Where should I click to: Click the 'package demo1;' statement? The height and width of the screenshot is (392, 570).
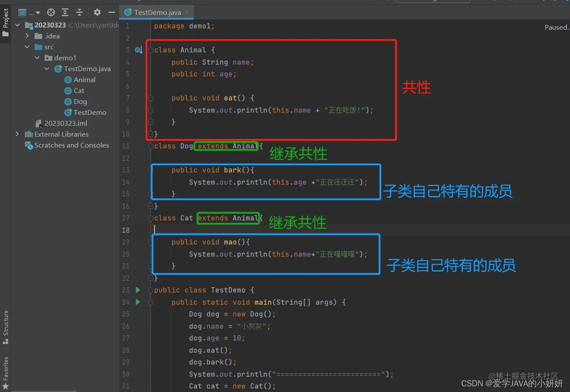[x=184, y=26]
